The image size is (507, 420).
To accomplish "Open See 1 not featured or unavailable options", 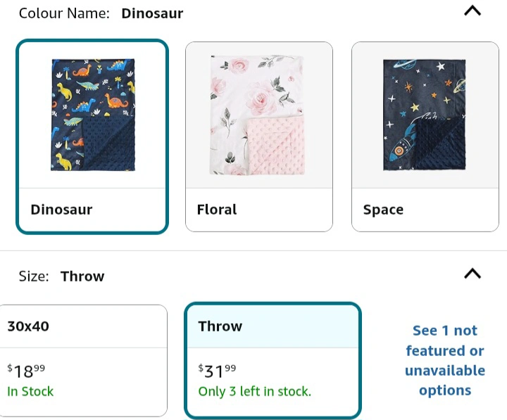I will (x=444, y=360).
